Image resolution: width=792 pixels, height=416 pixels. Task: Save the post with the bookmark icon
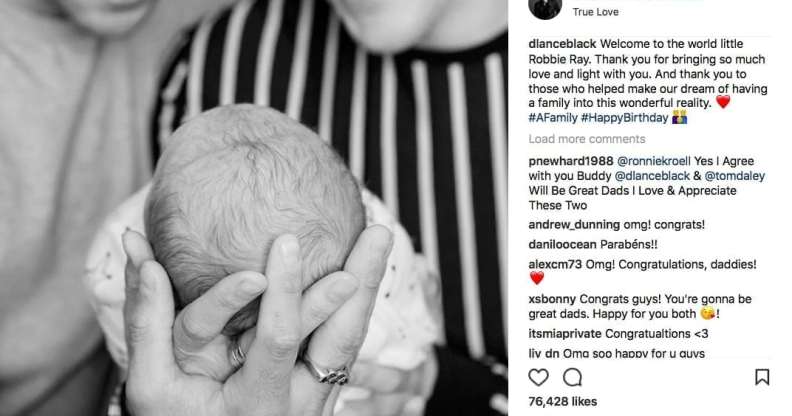(762, 377)
